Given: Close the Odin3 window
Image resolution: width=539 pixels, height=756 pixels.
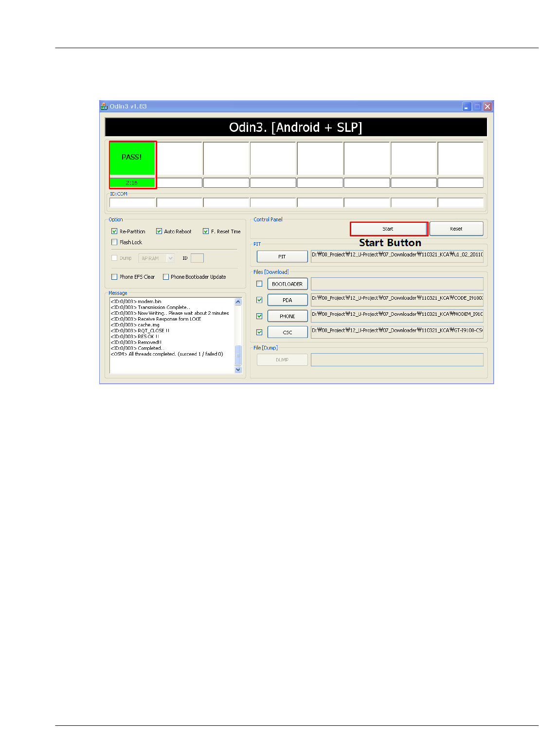Looking at the screenshot, I should coord(487,107).
